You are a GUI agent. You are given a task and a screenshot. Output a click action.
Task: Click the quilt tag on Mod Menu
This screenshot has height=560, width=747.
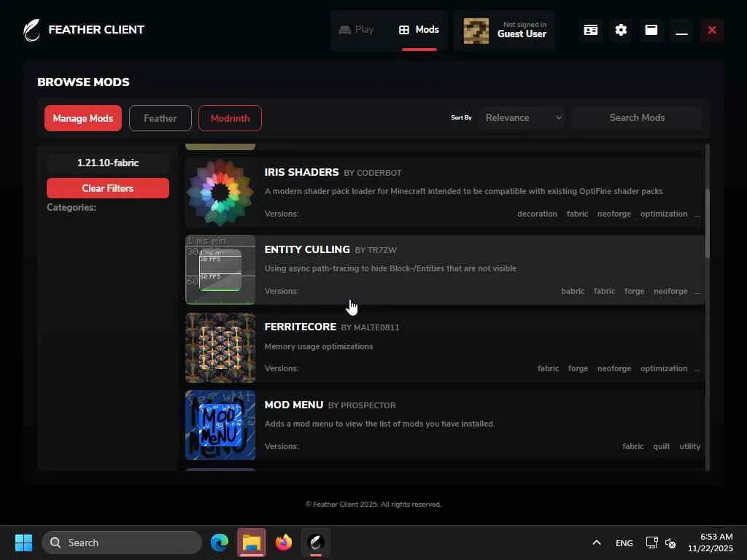pos(661,446)
